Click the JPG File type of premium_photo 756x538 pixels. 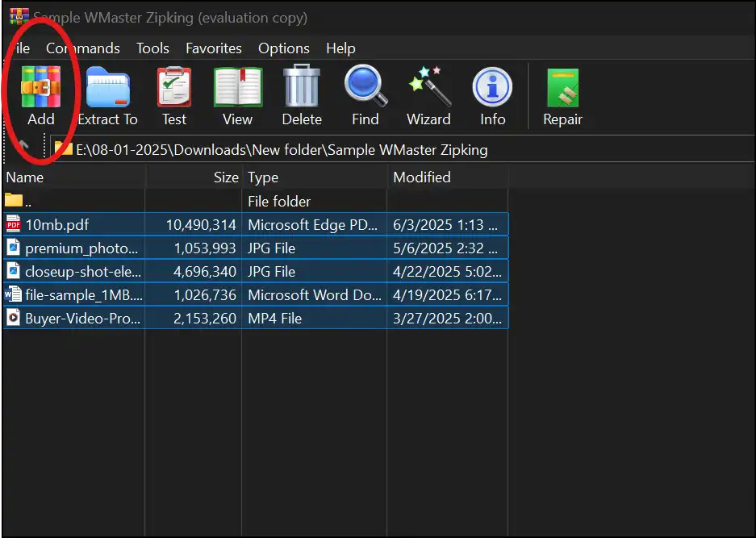271,248
